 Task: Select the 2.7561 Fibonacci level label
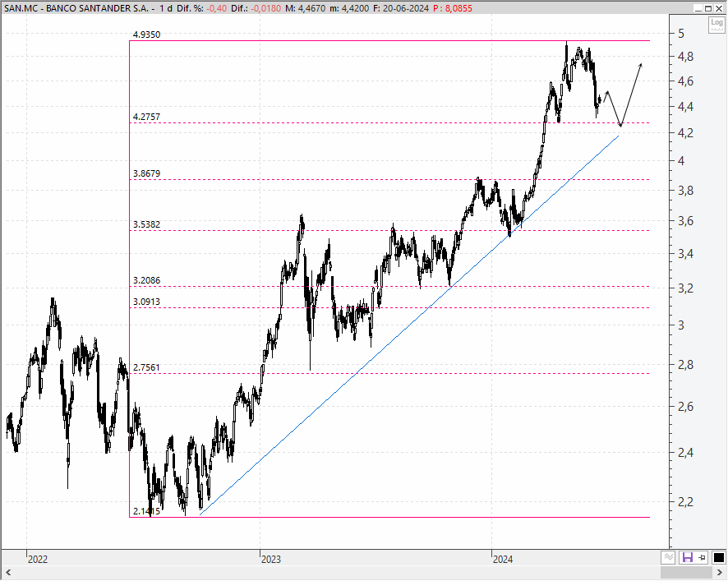point(146,367)
